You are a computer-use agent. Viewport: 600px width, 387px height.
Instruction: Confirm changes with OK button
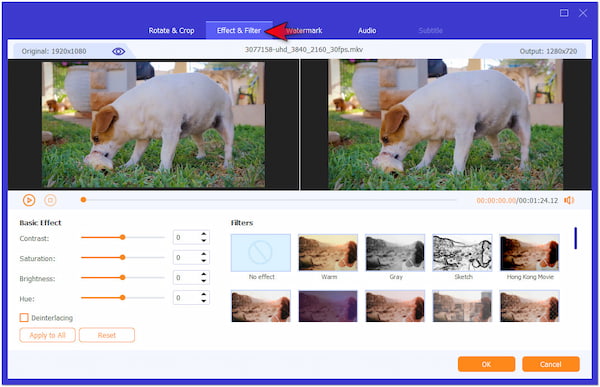[x=486, y=364]
